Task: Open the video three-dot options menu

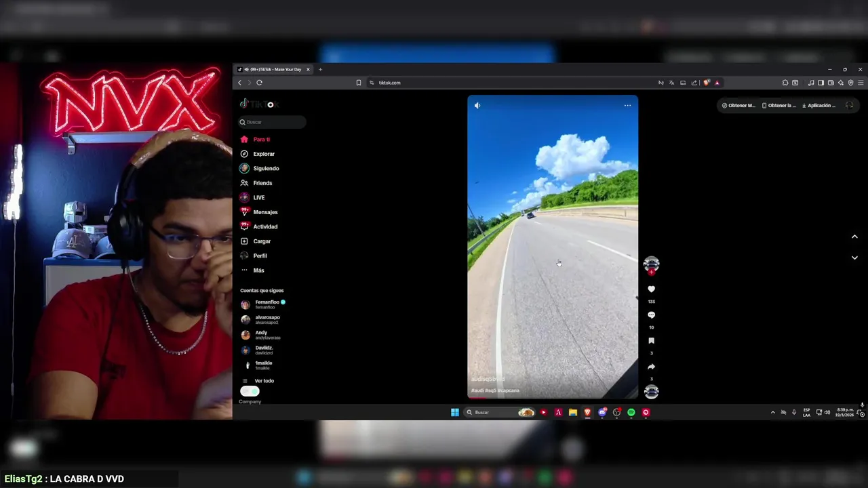Action: coord(627,105)
